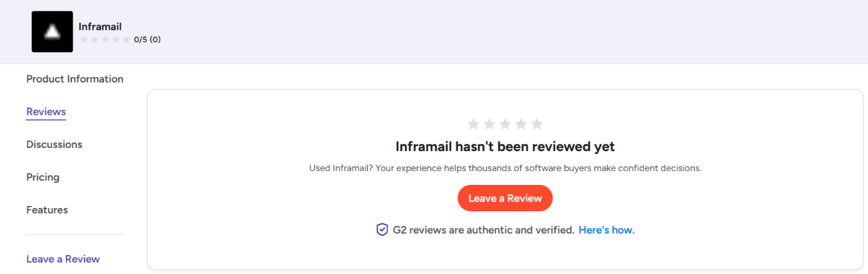Open the "Here's how." link

click(x=606, y=230)
